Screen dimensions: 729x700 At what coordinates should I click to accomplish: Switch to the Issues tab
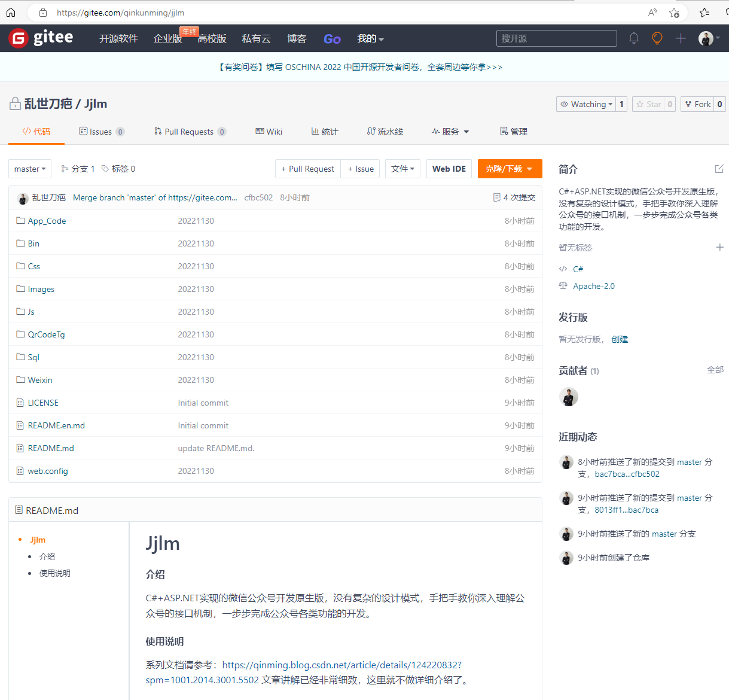click(x=102, y=131)
